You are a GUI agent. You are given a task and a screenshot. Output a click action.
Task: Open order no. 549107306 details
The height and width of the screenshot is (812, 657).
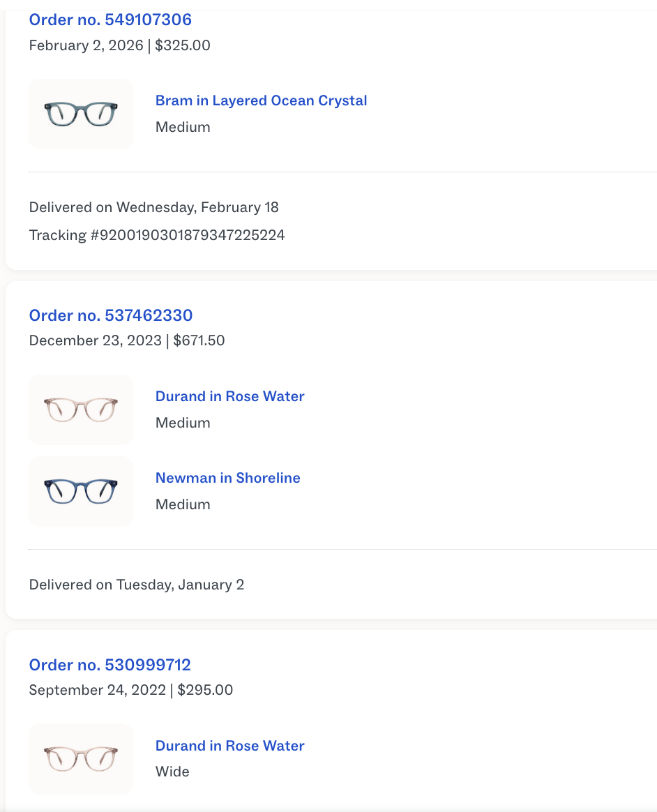110,20
